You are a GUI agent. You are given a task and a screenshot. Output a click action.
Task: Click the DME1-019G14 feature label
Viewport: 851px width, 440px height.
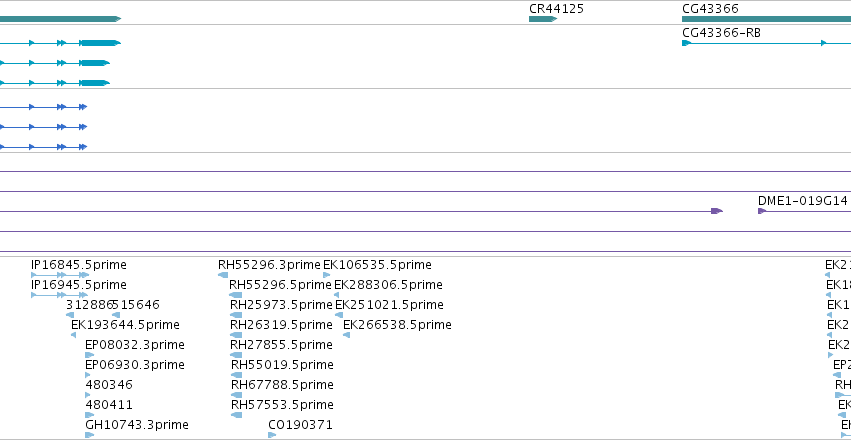click(802, 201)
